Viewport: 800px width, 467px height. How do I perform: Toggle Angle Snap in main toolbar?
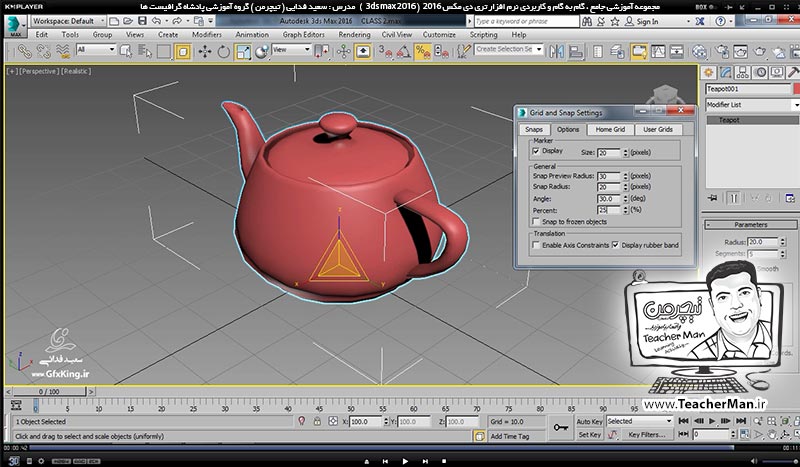(404, 52)
